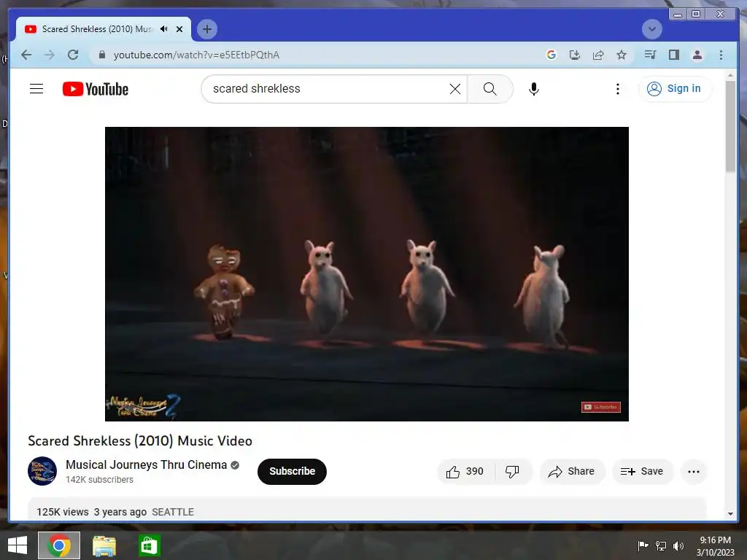
Task: Open the network tray icon
Action: pos(661,545)
